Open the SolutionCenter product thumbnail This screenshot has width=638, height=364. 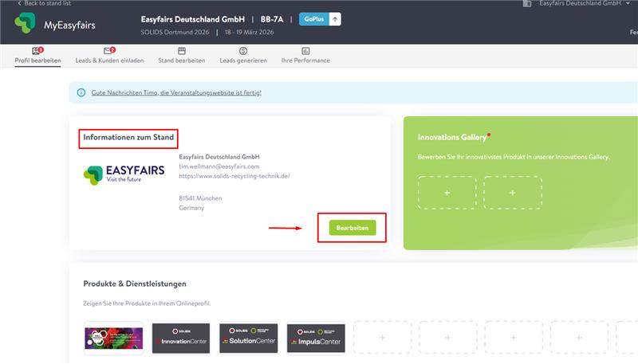248,339
